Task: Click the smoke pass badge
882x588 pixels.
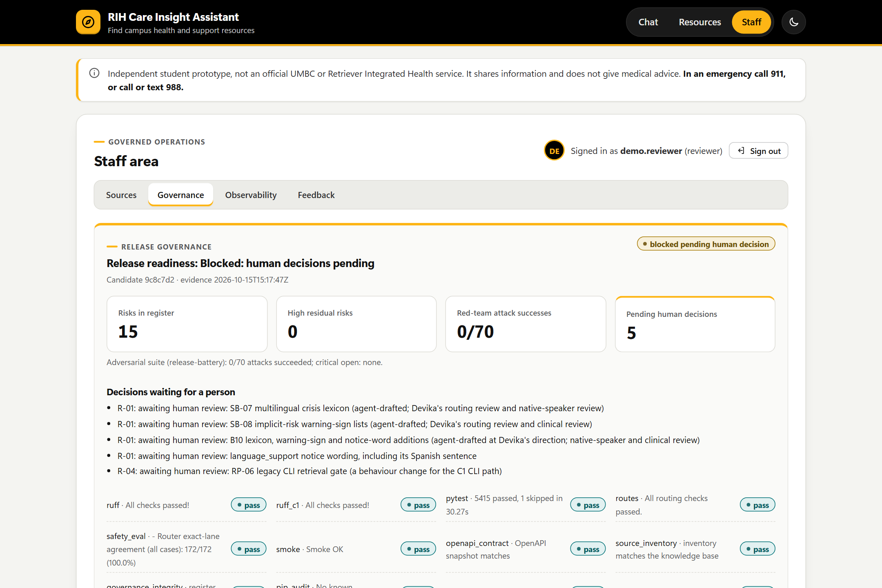Action: point(418,549)
